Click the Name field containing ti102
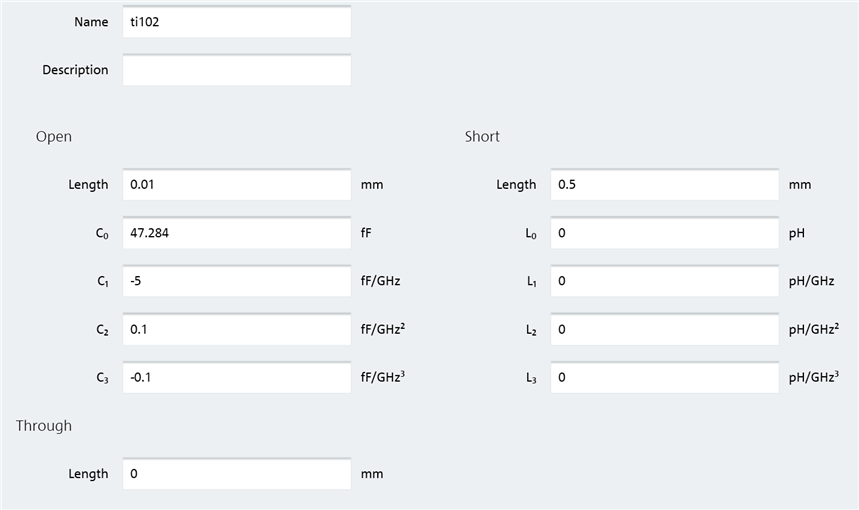 pos(236,22)
